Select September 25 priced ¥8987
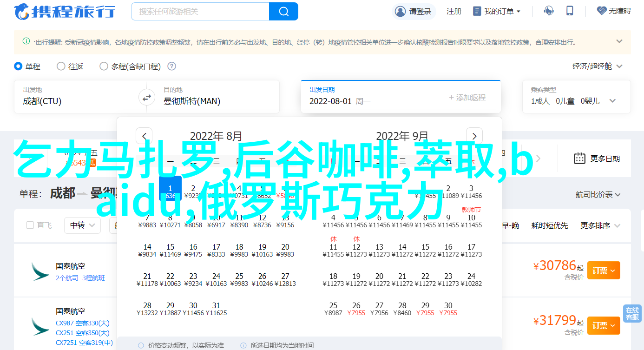 pyautogui.click(x=333, y=309)
